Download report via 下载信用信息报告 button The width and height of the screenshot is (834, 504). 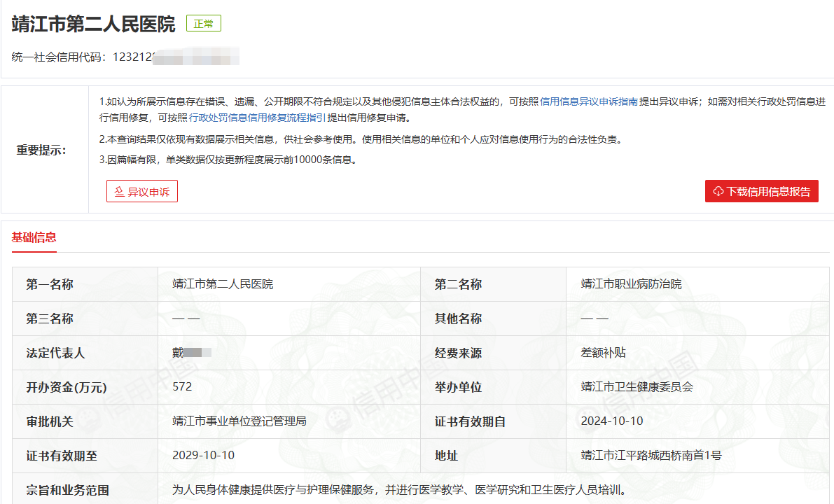coord(762,192)
